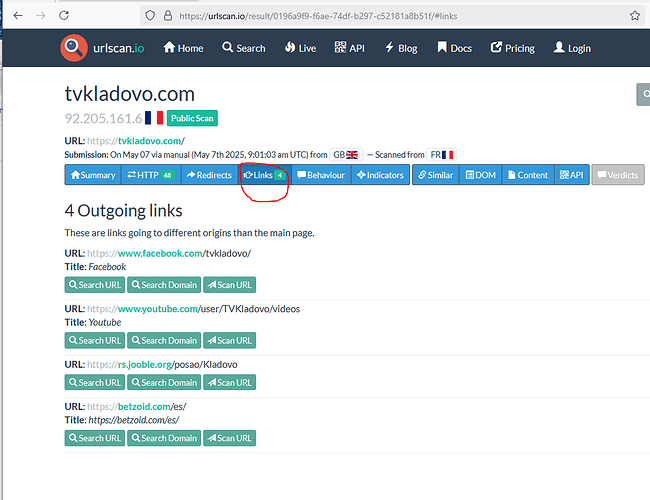Click the betzoid Title text line

(x=122, y=420)
